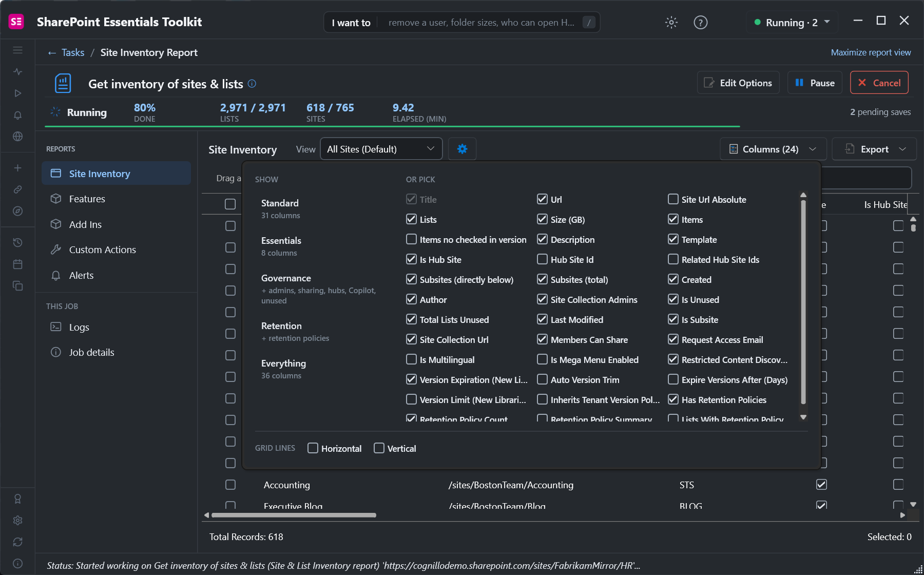
Task: Open the hamburger menu icon in left rail
Action: pyautogui.click(x=17, y=50)
